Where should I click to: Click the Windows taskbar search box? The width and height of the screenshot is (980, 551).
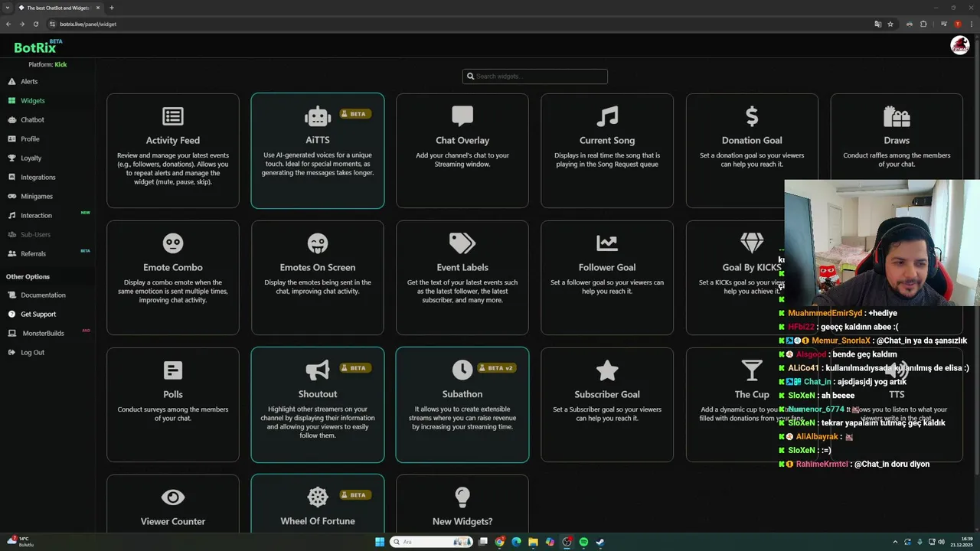431,542
